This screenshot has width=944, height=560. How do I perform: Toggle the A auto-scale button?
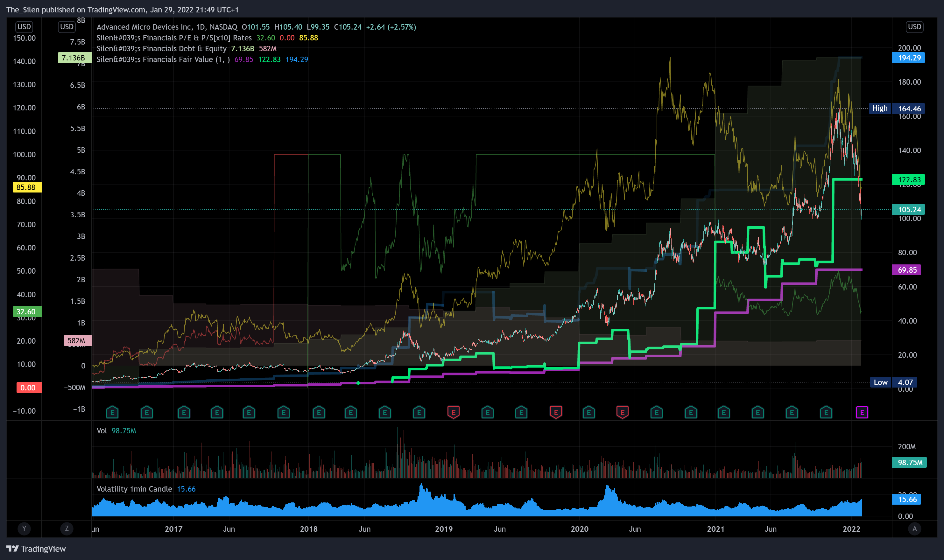(914, 528)
